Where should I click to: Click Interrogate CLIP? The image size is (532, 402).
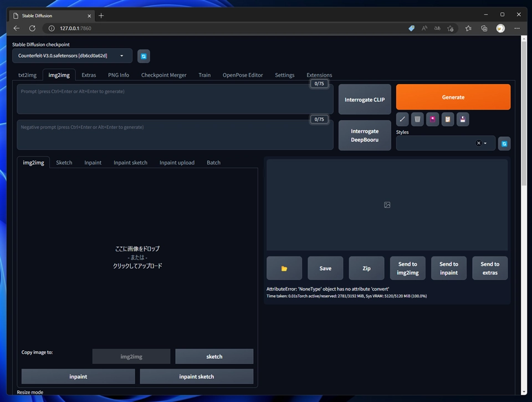pyautogui.click(x=365, y=100)
